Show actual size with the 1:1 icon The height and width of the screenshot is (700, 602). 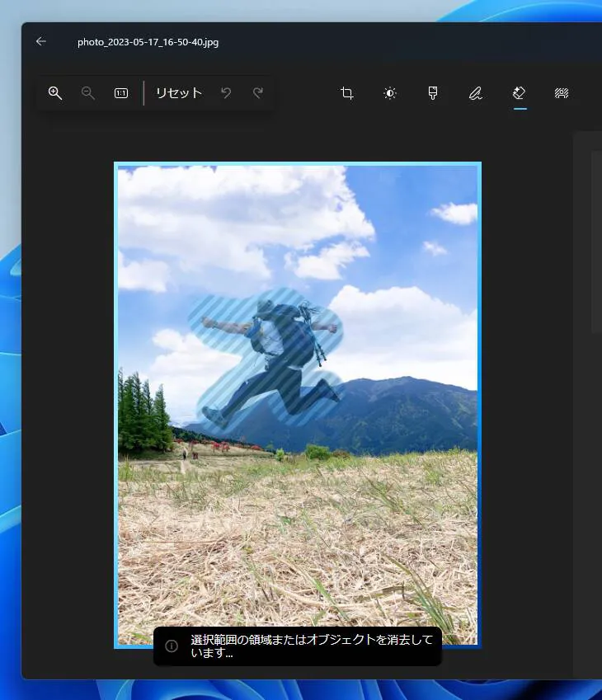click(121, 93)
